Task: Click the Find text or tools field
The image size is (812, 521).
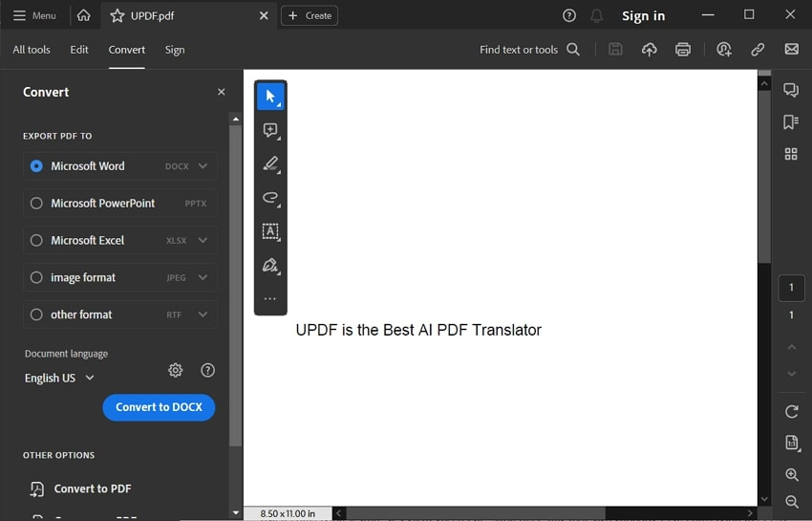Action: pyautogui.click(x=529, y=50)
